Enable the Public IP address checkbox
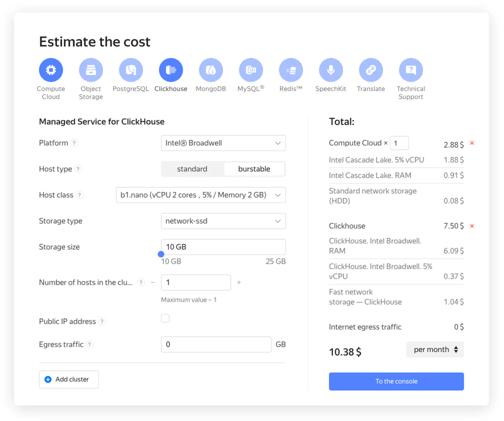 tap(165, 318)
